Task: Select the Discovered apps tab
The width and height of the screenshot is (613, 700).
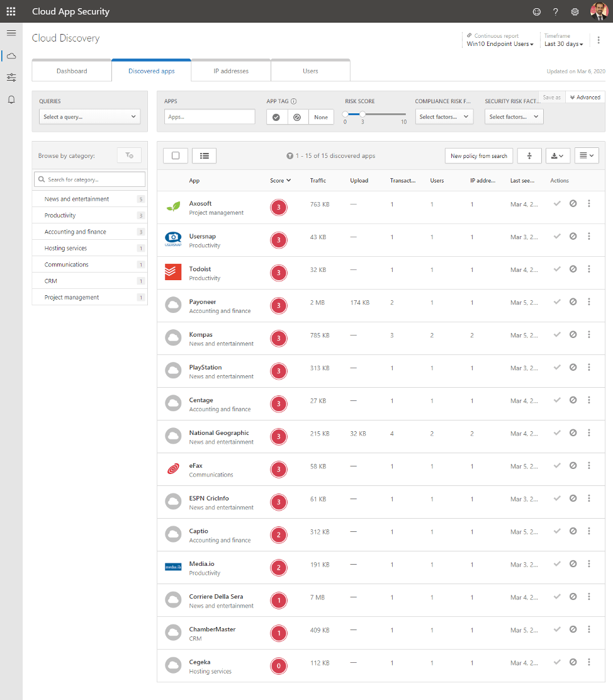Action: point(151,71)
